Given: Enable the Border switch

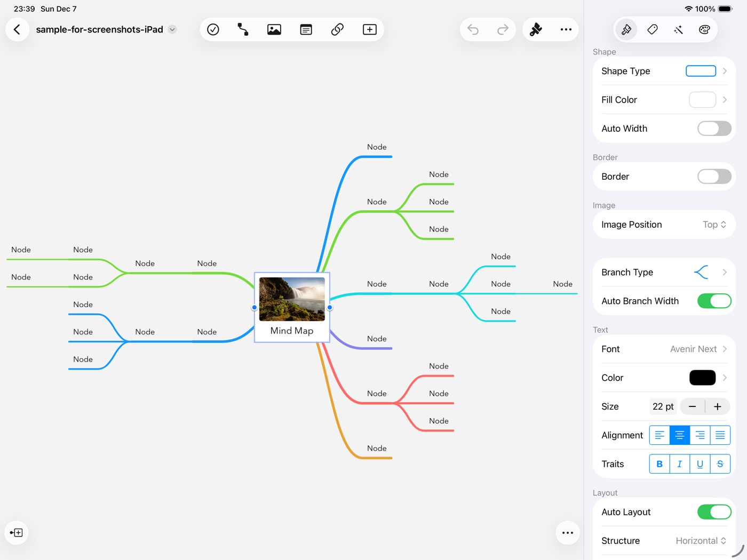Looking at the screenshot, I should tap(714, 177).
